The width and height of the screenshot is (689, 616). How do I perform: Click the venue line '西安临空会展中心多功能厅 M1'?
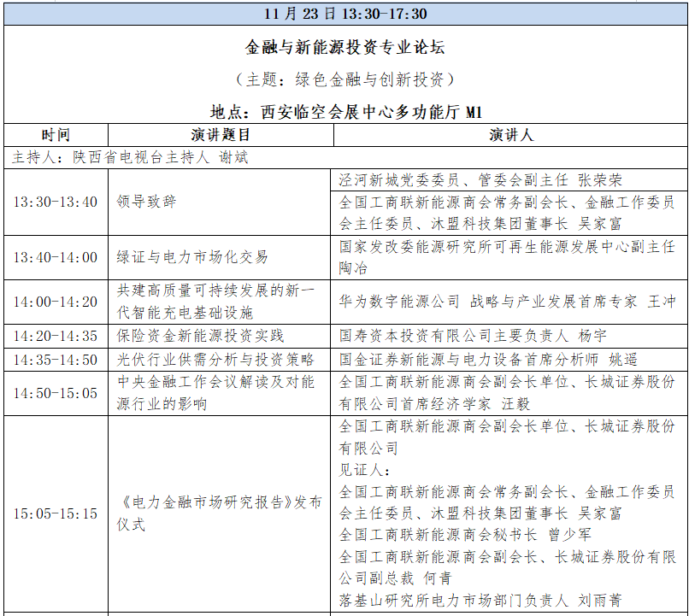pyautogui.click(x=372, y=113)
